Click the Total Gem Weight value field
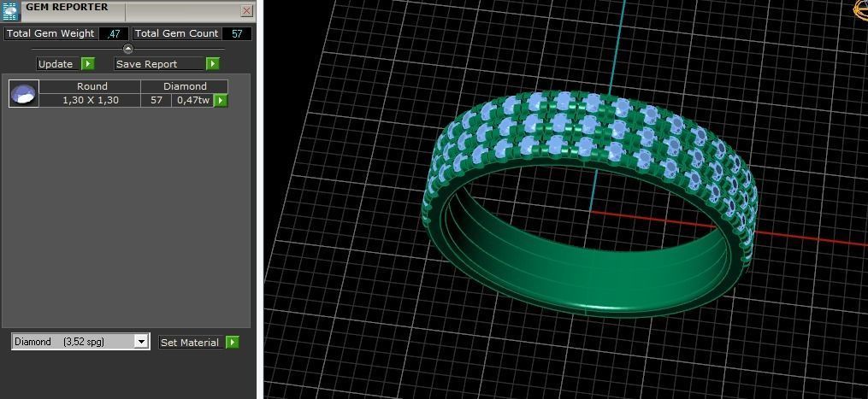 (114, 34)
